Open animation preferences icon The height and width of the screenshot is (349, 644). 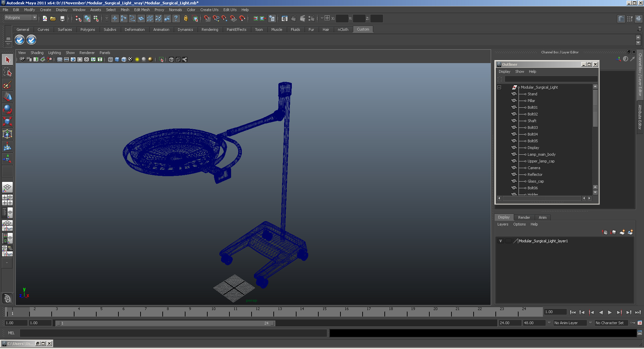[x=640, y=323]
